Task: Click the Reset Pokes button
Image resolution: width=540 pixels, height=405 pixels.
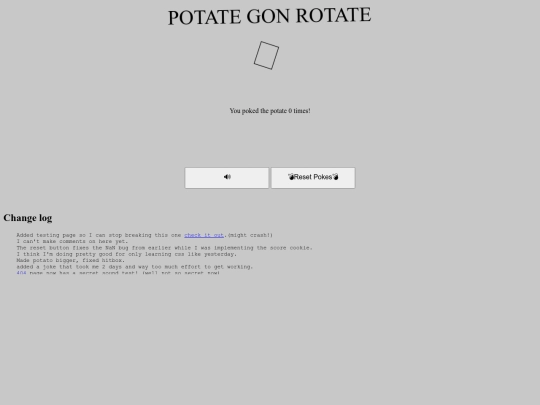Action: 313,178
